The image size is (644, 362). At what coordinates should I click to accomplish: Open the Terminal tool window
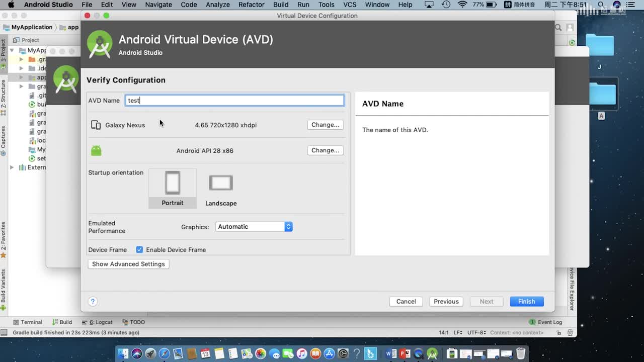point(28,322)
